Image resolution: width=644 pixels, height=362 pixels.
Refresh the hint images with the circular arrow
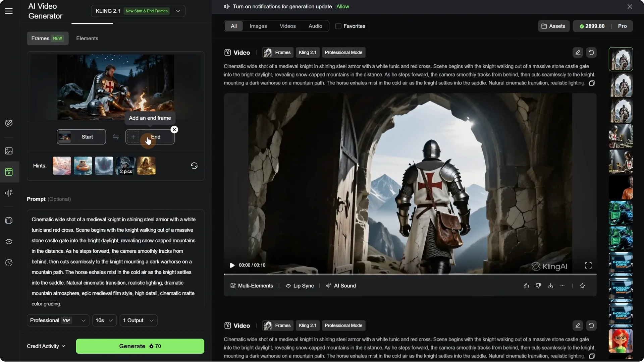[x=194, y=166]
